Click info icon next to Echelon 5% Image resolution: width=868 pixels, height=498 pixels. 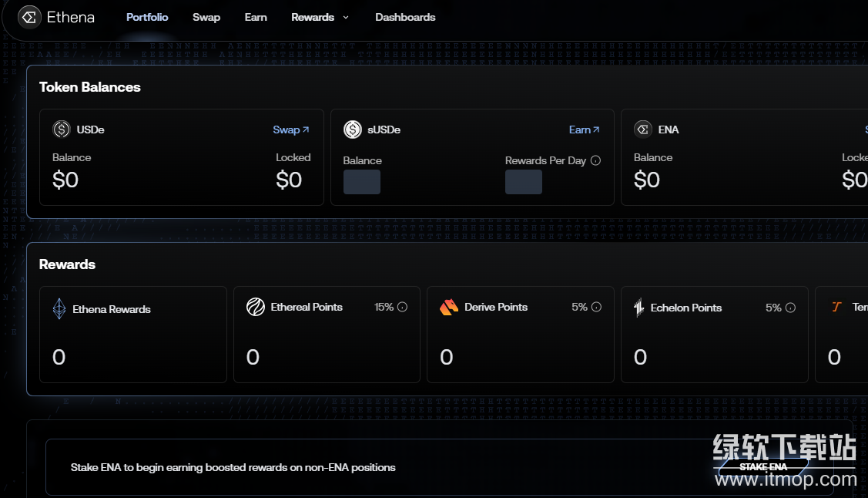pos(790,308)
